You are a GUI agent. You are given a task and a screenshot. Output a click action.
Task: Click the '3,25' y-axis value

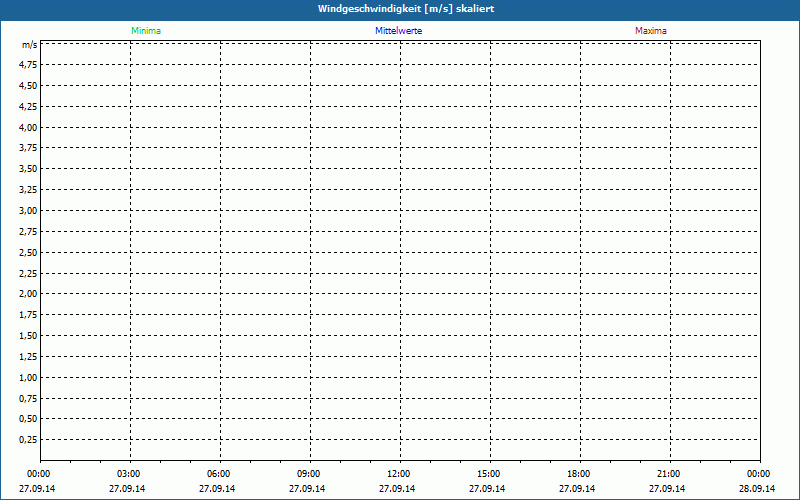(28, 190)
